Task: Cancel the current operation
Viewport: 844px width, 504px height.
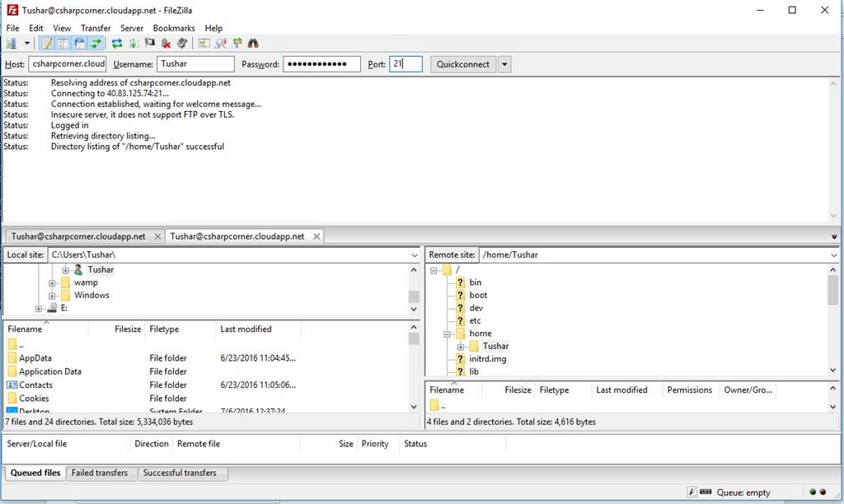Action: pyautogui.click(x=151, y=43)
